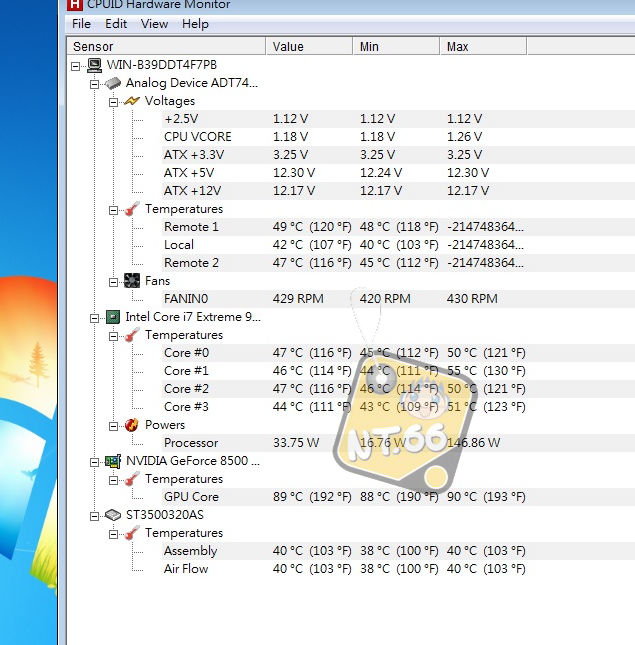Collapse the Voltages section

pyautogui.click(x=114, y=102)
